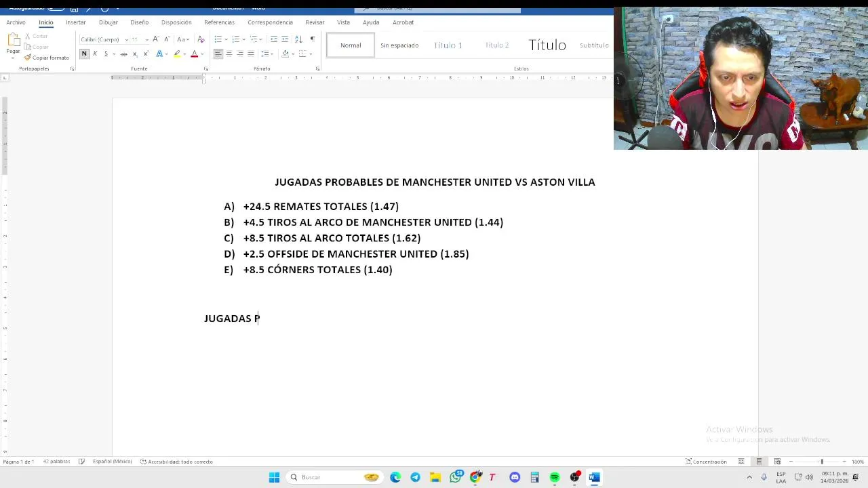Clear all formatting with the eraser A icon
Image resolution: width=868 pixels, height=488 pixels.
(x=201, y=39)
